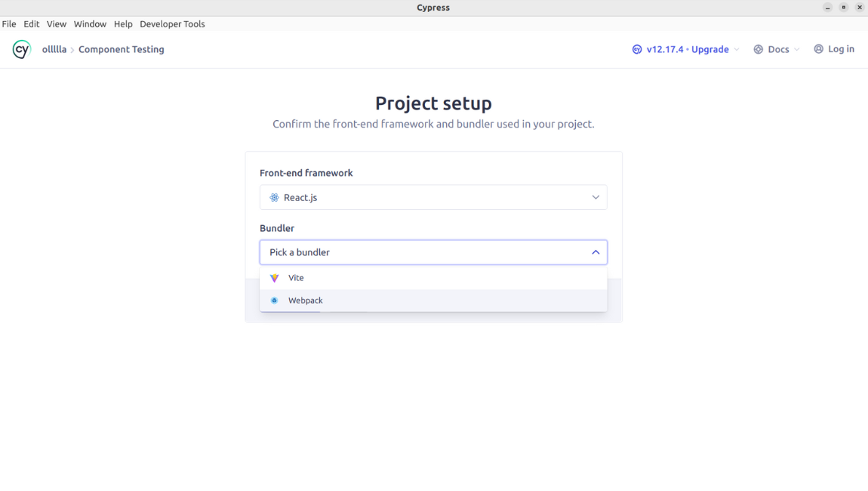Expand the Docs dropdown chevron
The height and width of the screenshot is (491, 868).
796,48
